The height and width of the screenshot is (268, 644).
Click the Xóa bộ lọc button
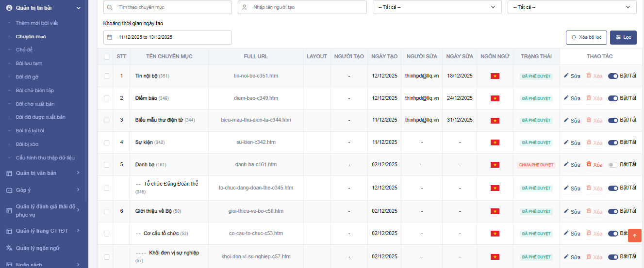tap(586, 37)
